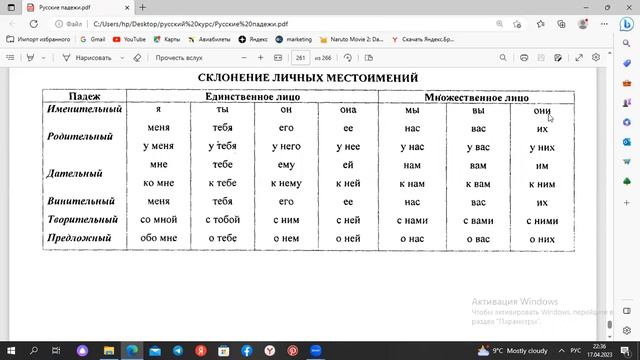Screen dimensions: 640x360
Task: Select the highlight tool in PDF toolbar
Action: (x=30, y=58)
